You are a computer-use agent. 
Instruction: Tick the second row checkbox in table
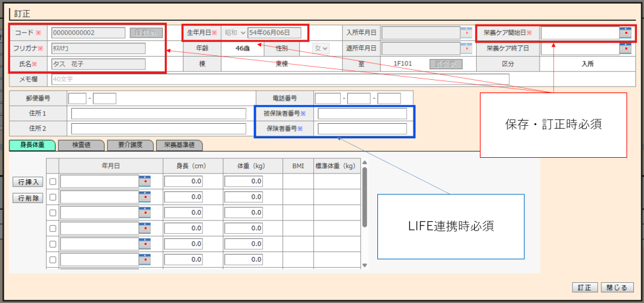pyautogui.click(x=53, y=197)
